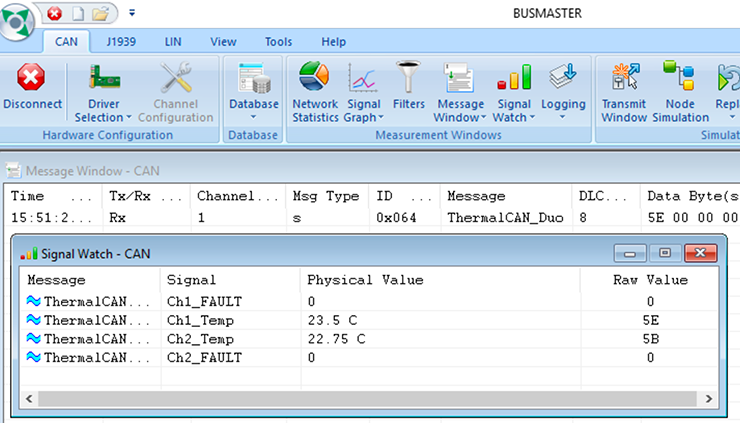Click the wave icon beside Ch2_Temp
This screenshot has width=740, height=423.
(34, 338)
